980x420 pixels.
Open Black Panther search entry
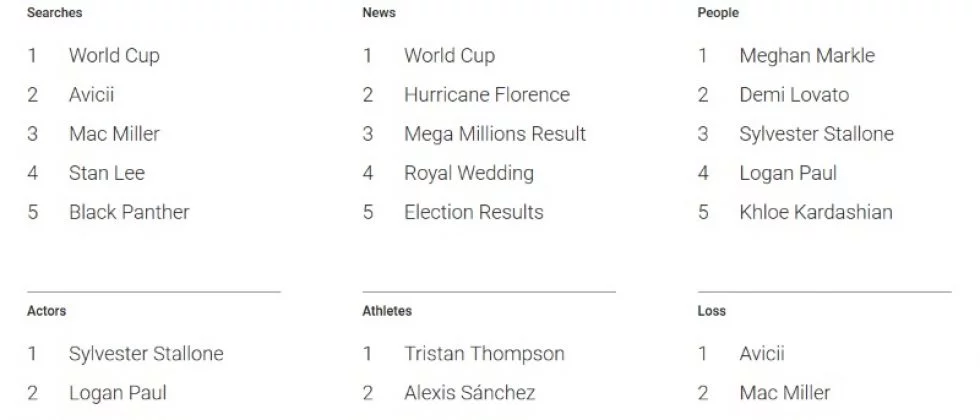[129, 212]
